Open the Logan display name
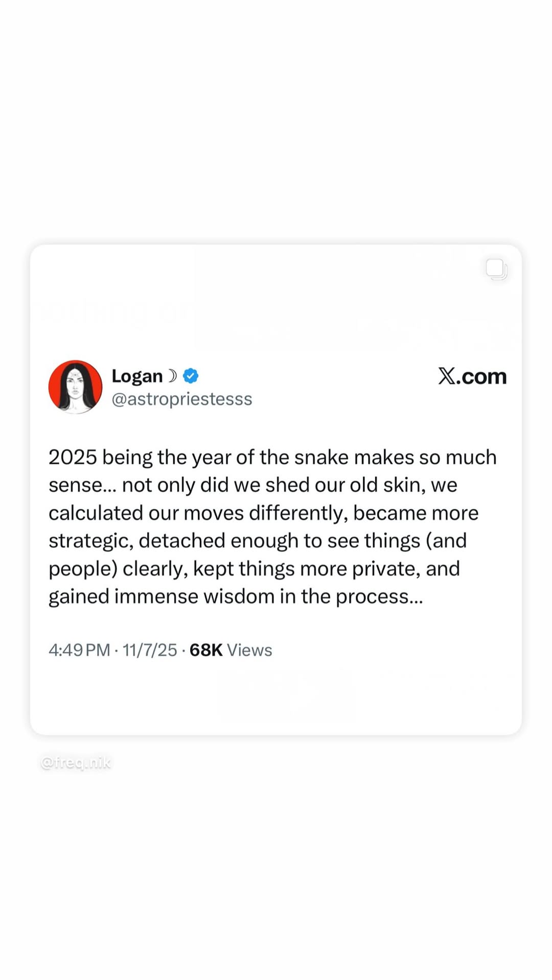 (137, 376)
